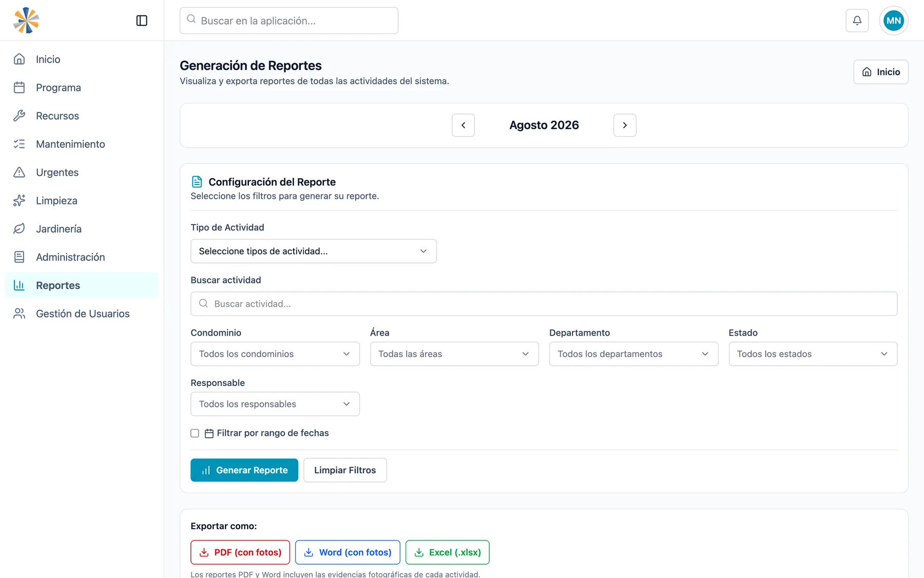Select Mantenimiento from the sidebar

(x=82, y=144)
